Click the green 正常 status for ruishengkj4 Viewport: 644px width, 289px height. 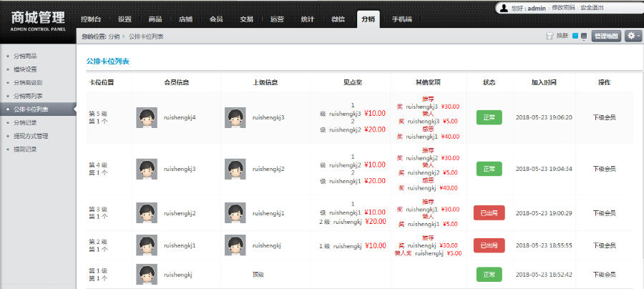click(489, 117)
